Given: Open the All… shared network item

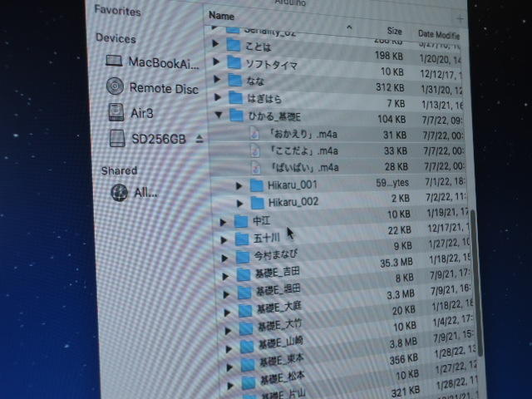Looking at the screenshot, I should [135, 193].
